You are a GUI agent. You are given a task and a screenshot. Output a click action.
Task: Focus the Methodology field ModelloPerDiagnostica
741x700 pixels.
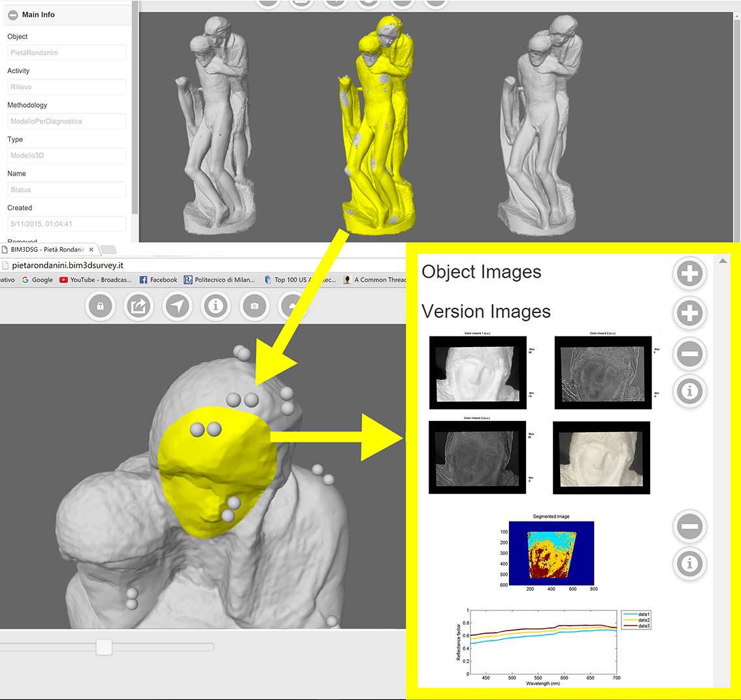point(67,121)
